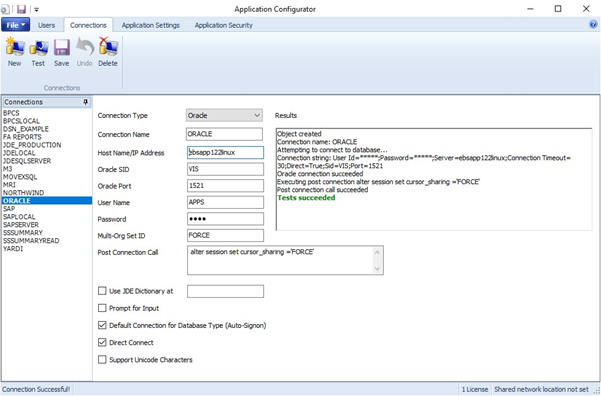Click the Connections panel header
This screenshot has height=396, width=601.
click(47, 102)
